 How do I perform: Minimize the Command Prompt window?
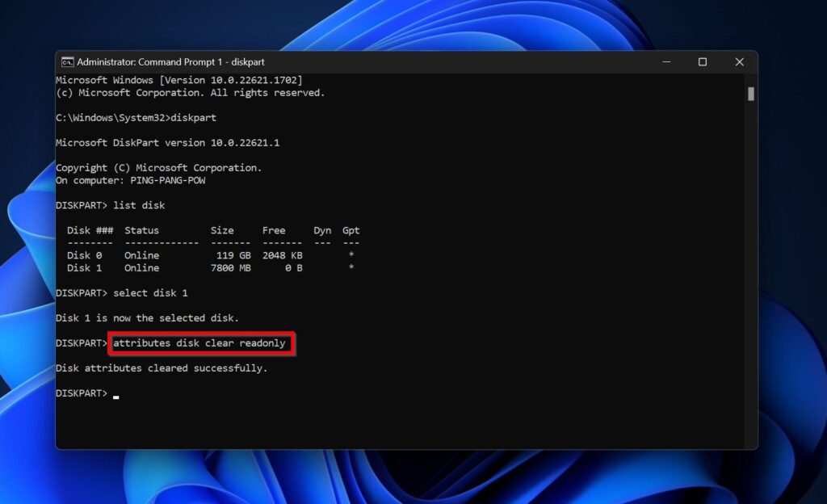click(x=665, y=62)
